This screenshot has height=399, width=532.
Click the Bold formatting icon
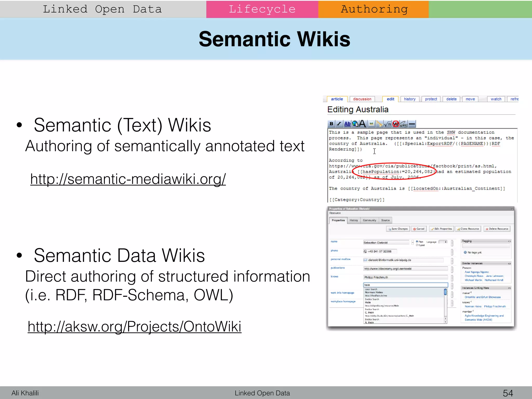point(331,124)
